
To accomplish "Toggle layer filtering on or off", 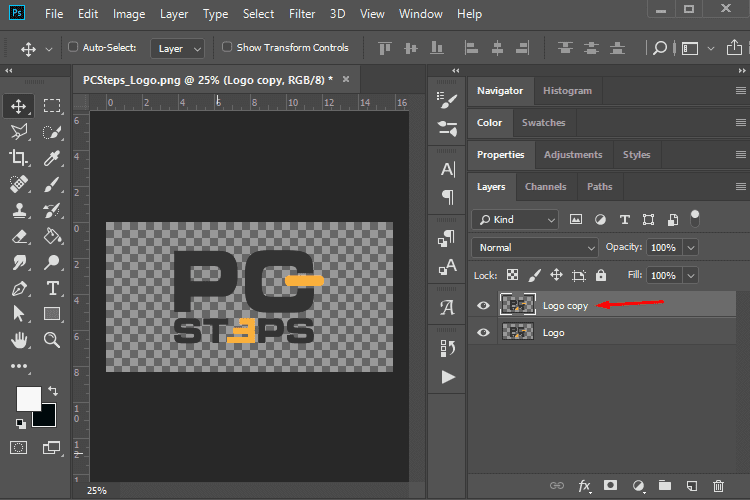I will tap(695, 219).
